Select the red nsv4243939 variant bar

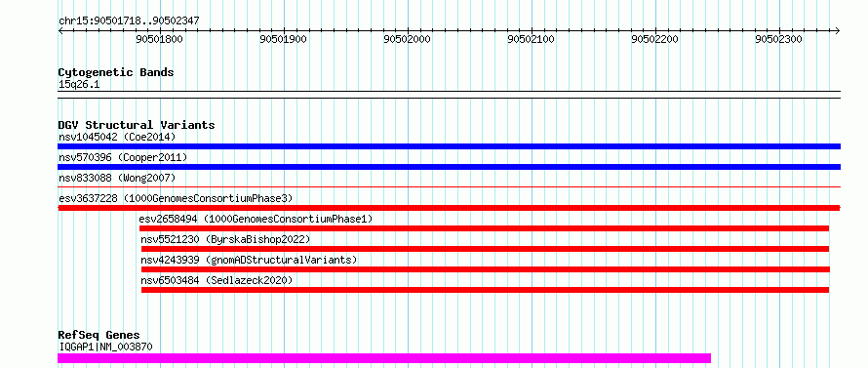click(486, 269)
